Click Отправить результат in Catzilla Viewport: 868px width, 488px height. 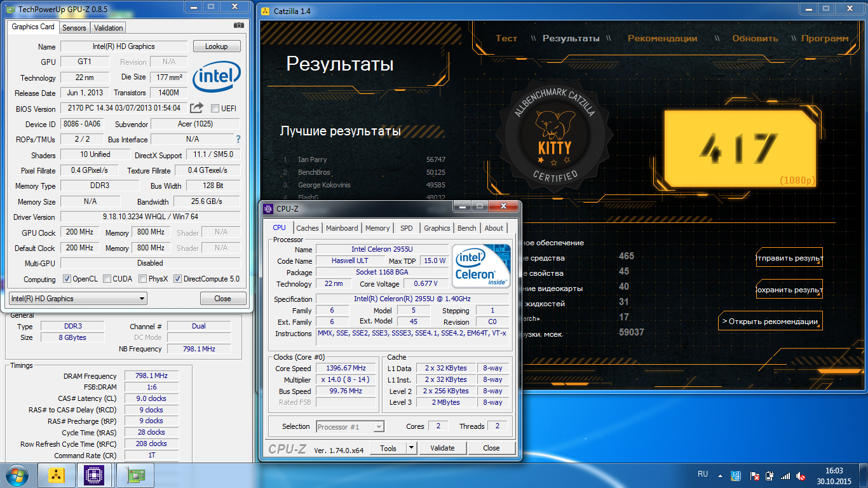pos(789,259)
